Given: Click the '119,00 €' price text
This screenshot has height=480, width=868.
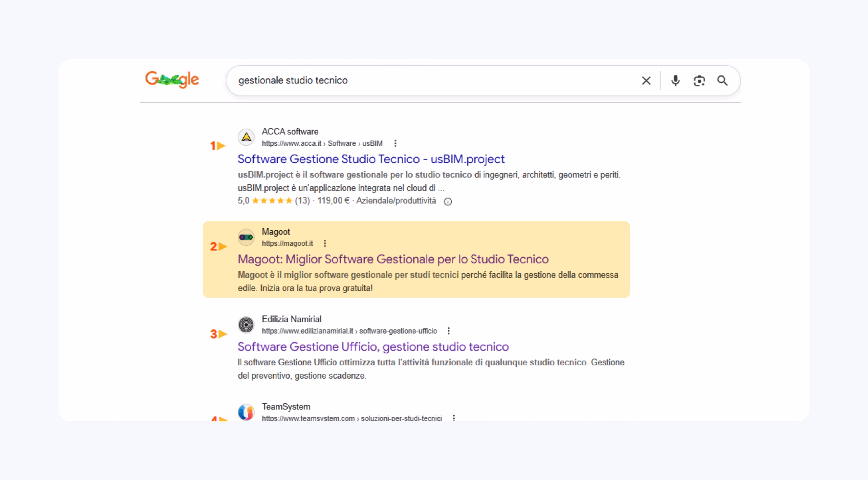Looking at the screenshot, I should coord(333,201).
